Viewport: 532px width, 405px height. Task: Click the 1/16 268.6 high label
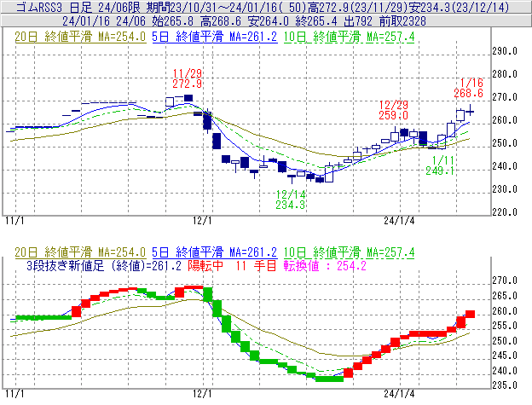pyautogui.click(x=469, y=88)
